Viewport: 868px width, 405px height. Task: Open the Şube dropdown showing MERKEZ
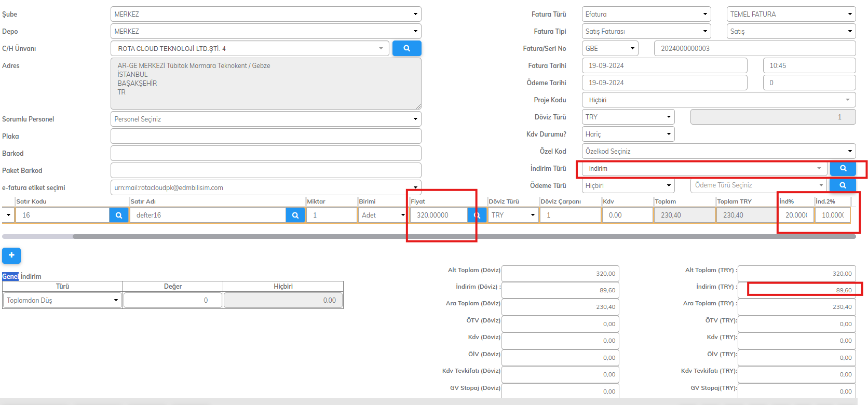tap(265, 14)
